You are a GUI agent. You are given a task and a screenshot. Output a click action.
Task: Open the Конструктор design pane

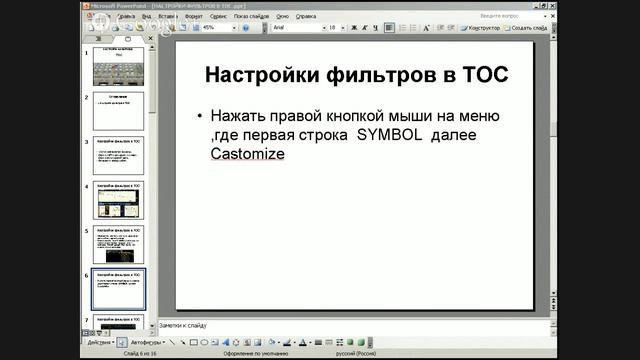click(x=480, y=28)
